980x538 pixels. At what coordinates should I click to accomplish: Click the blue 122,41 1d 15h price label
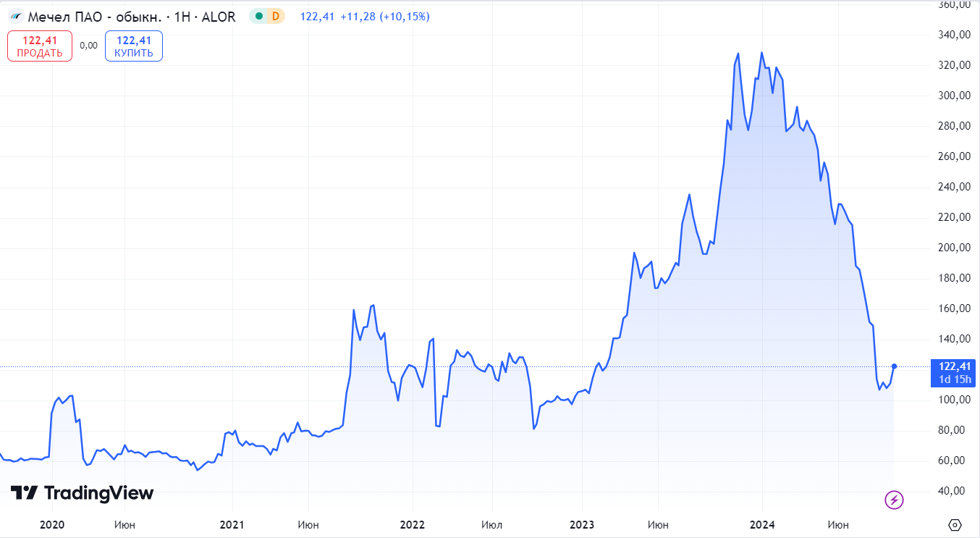954,373
